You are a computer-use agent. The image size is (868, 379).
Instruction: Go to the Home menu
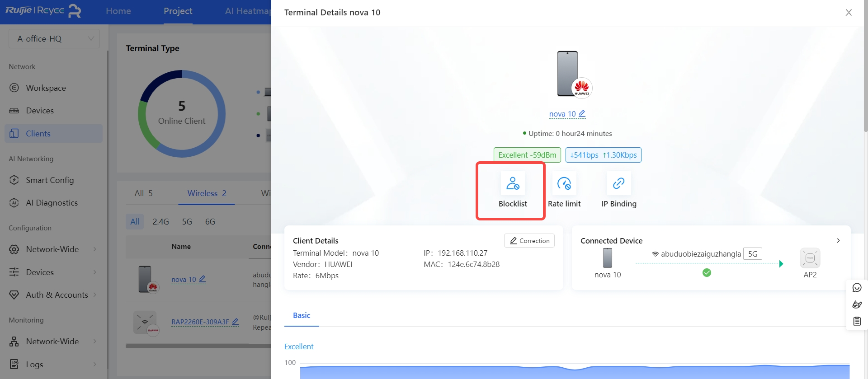(118, 11)
